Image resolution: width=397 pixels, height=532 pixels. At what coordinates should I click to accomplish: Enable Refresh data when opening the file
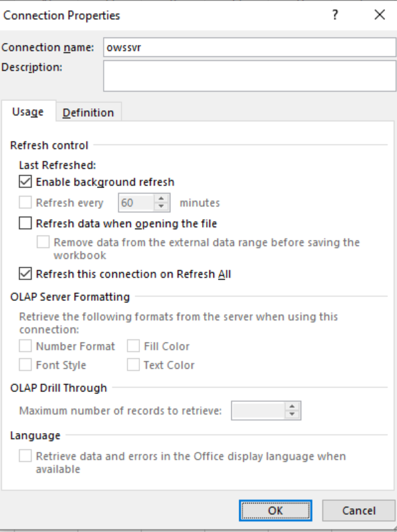(25, 224)
